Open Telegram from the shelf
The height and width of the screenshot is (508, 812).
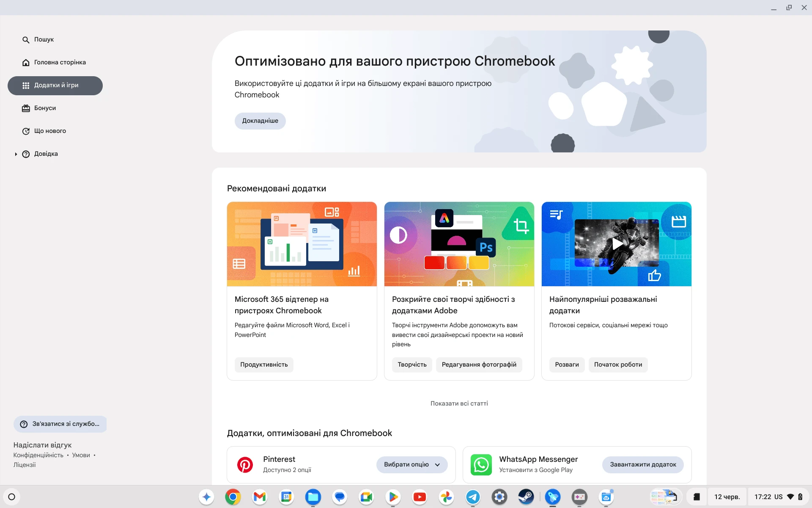coord(473,497)
